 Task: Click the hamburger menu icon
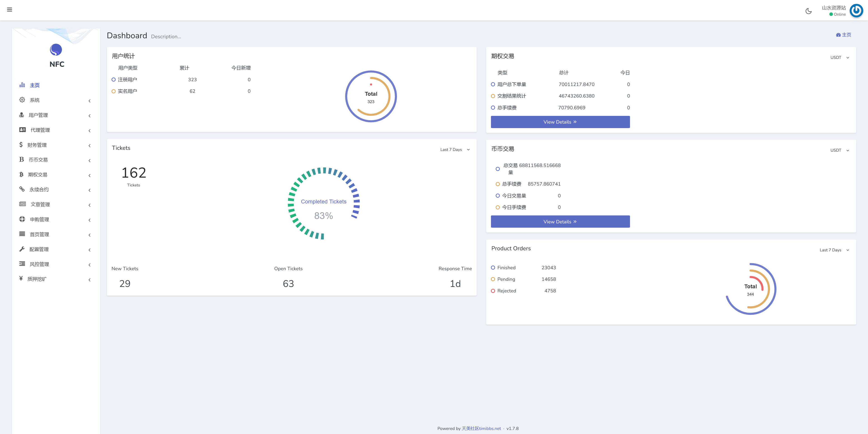point(9,10)
